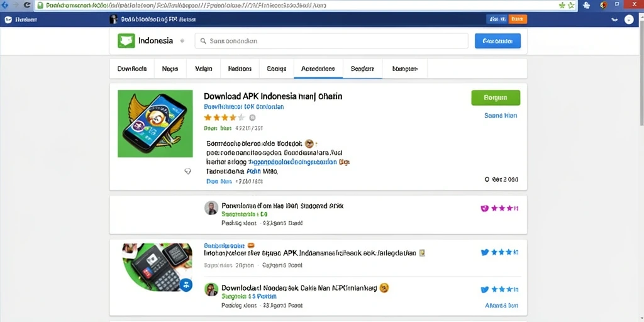Click the orange star rating of first app
This screenshot has height=322, width=644.
[225, 118]
